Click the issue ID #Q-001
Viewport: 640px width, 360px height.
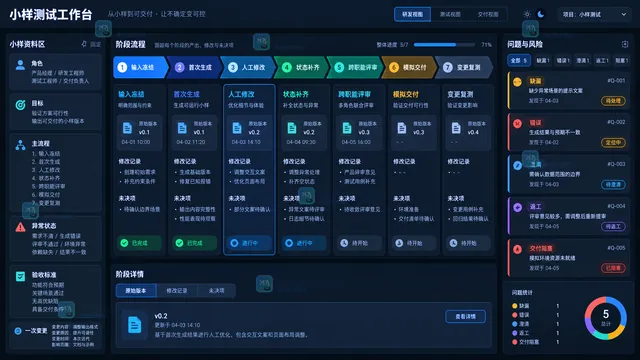point(616,80)
